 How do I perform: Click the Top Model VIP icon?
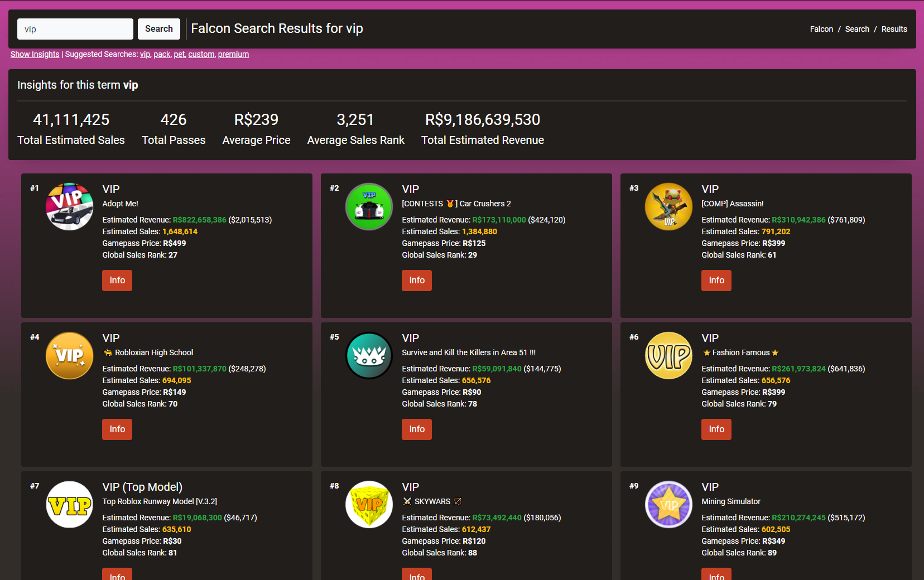pos(69,504)
